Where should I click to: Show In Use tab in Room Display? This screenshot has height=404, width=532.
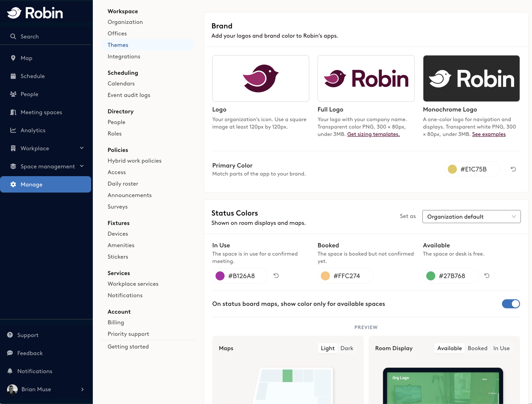coord(501,348)
